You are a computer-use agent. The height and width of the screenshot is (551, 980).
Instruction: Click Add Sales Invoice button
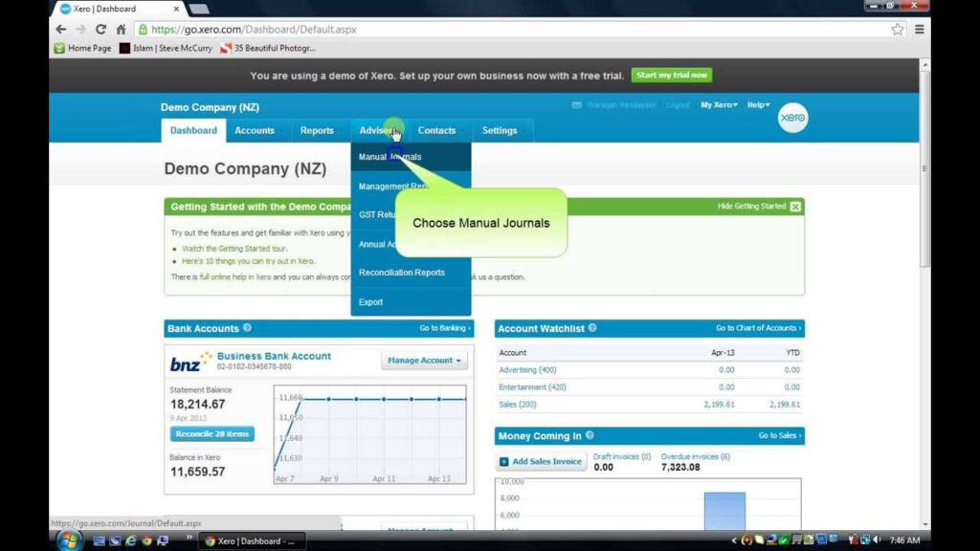point(542,462)
